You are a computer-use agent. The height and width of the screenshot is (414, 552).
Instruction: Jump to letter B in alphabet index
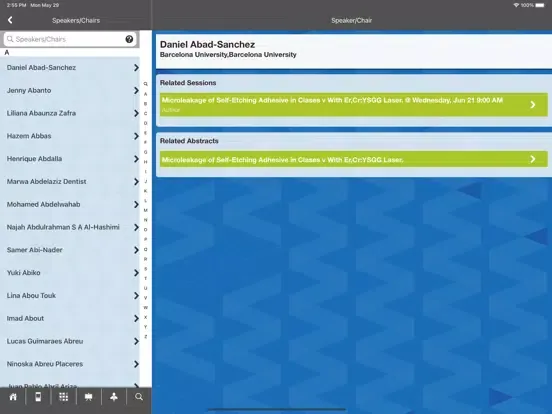[x=145, y=104]
